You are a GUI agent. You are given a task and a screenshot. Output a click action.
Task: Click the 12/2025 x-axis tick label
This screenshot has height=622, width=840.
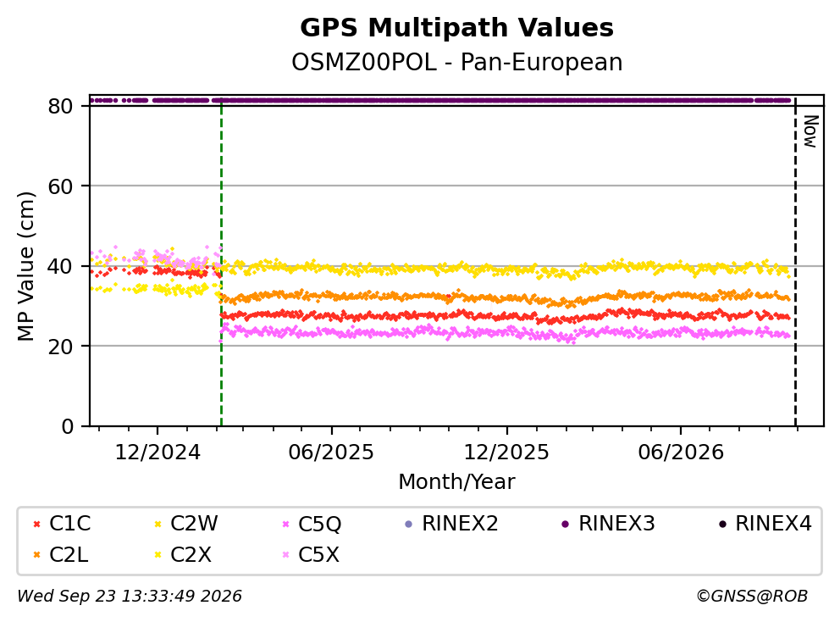[x=506, y=452]
